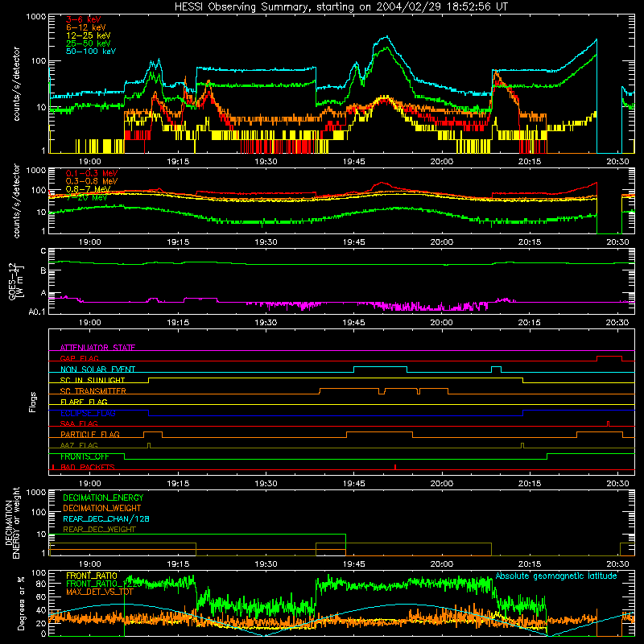This screenshot has height=644, width=644.
Task: Select the ATTENUATOR_STATE flag label
Action: pos(97,348)
